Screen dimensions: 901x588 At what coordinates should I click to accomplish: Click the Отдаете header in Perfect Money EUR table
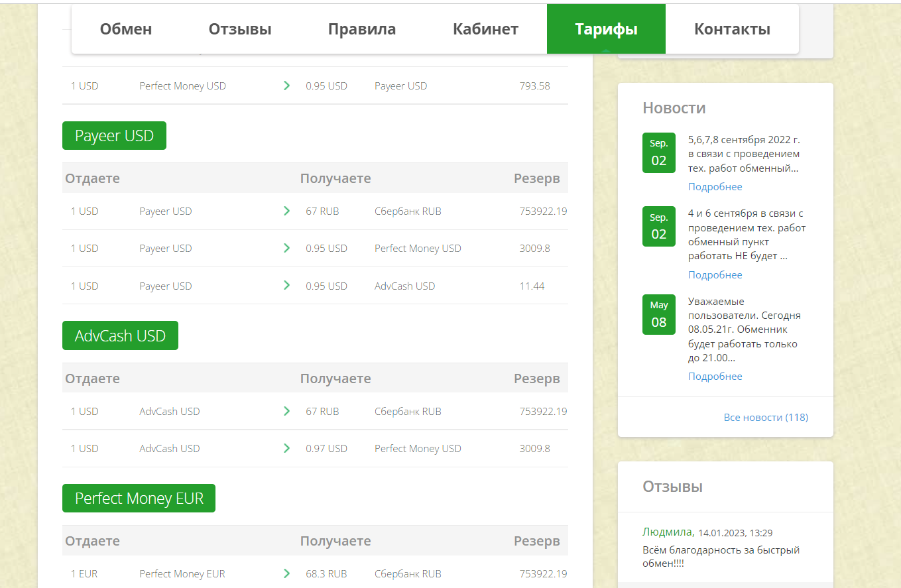tap(92, 541)
